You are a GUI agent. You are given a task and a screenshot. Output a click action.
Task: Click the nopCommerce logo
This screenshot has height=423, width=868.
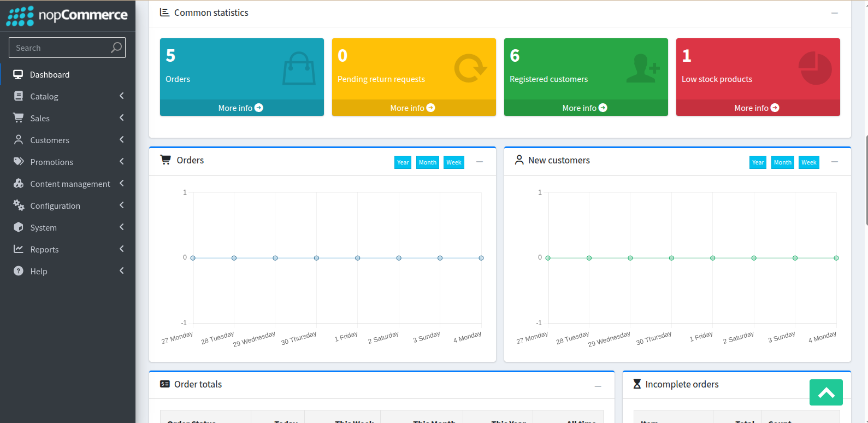click(67, 15)
